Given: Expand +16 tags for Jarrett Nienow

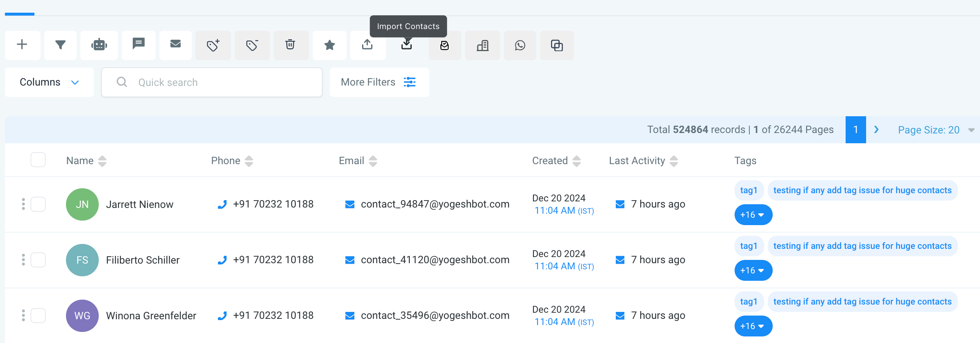Looking at the screenshot, I should (753, 214).
